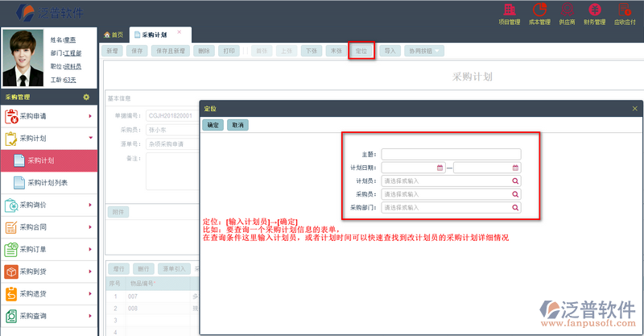644x336 pixels.
Task: Click the magnifier in the 采购部门 field
Action: [x=515, y=208]
